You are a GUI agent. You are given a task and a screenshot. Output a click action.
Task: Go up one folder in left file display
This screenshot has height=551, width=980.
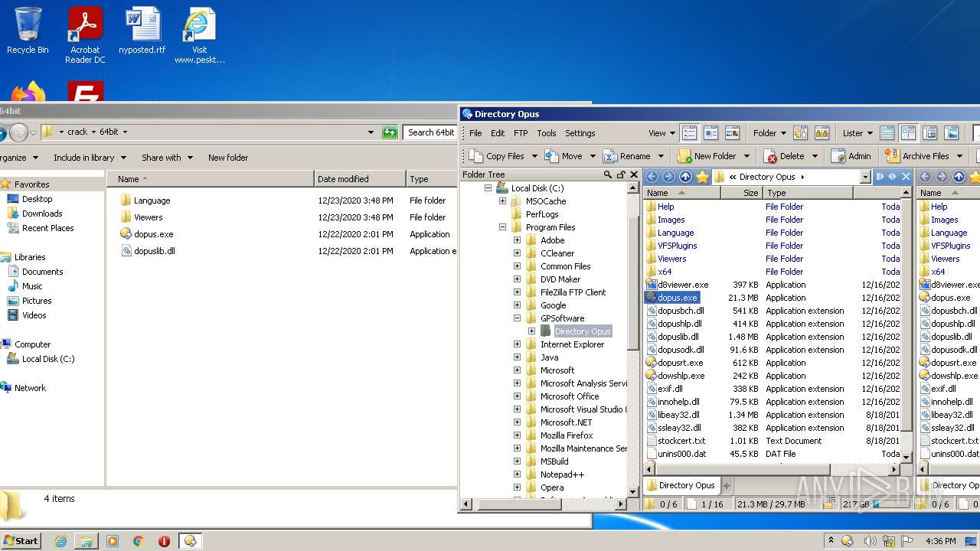[685, 177]
